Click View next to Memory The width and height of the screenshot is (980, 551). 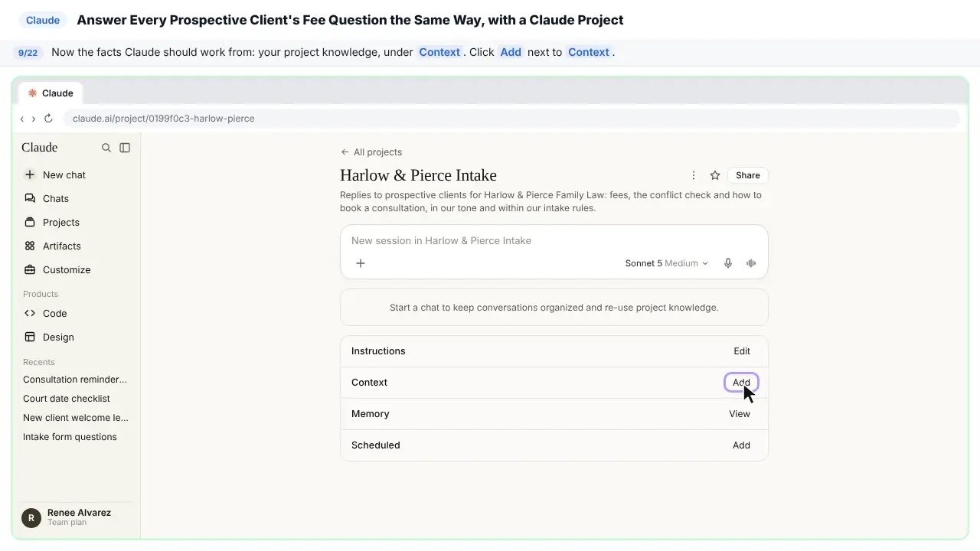(740, 414)
